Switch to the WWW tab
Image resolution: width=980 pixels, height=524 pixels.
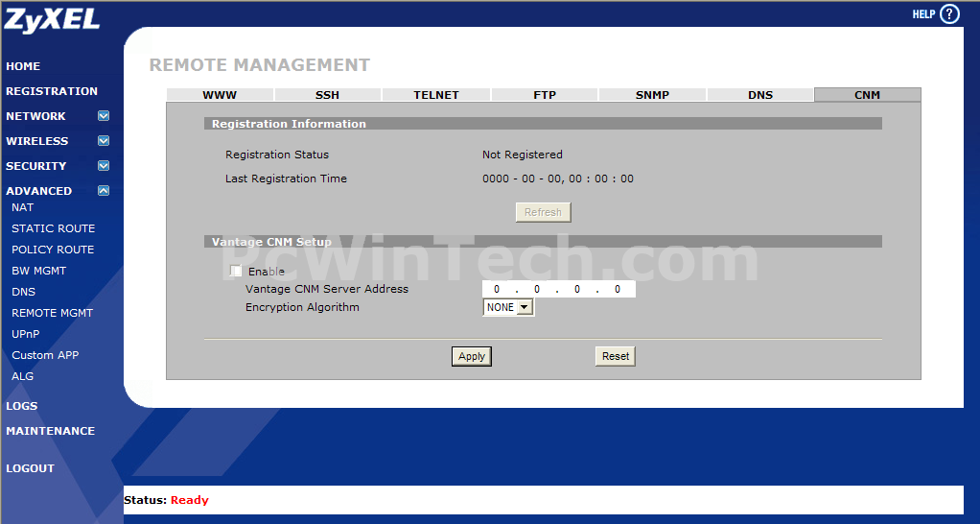click(x=220, y=94)
